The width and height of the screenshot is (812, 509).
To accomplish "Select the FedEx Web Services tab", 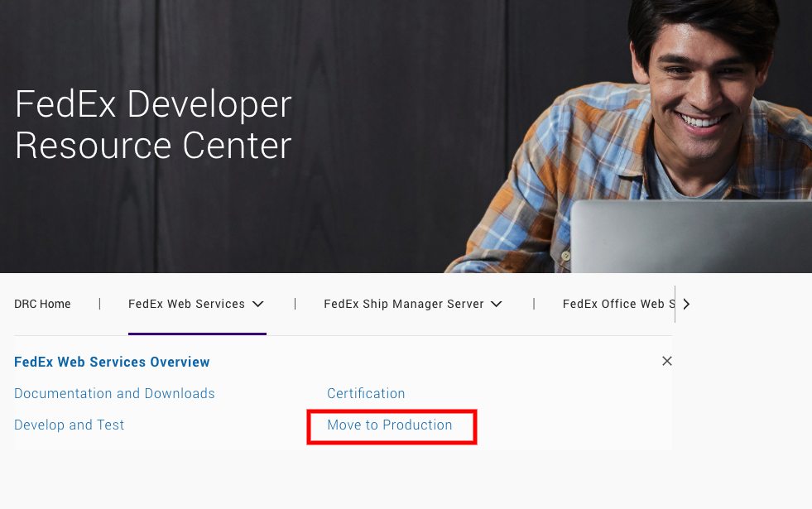I will click(186, 304).
